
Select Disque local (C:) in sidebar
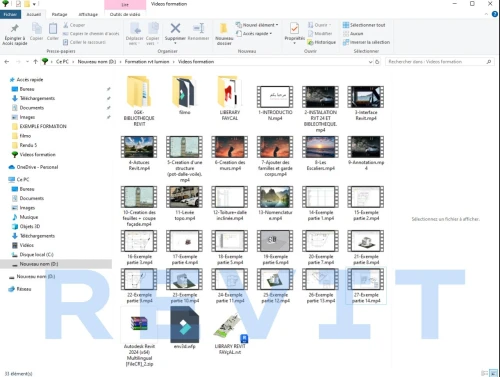click(36, 254)
